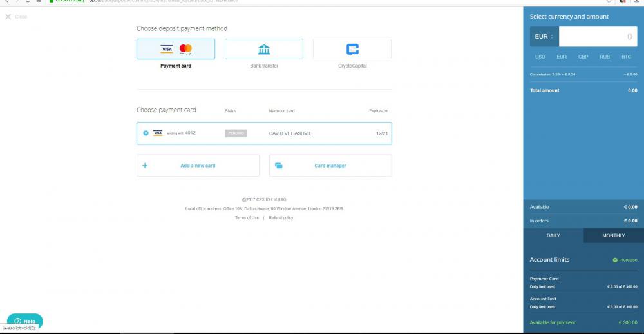Open the EUR currency selector dropdown
This screenshot has width=644, height=334.
pyautogui.click(x=544, y=37)
